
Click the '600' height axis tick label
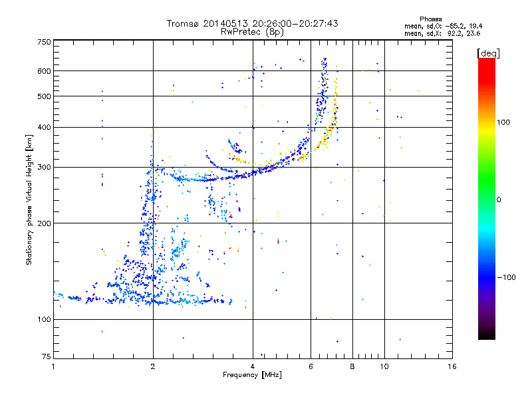coord(45,71)
